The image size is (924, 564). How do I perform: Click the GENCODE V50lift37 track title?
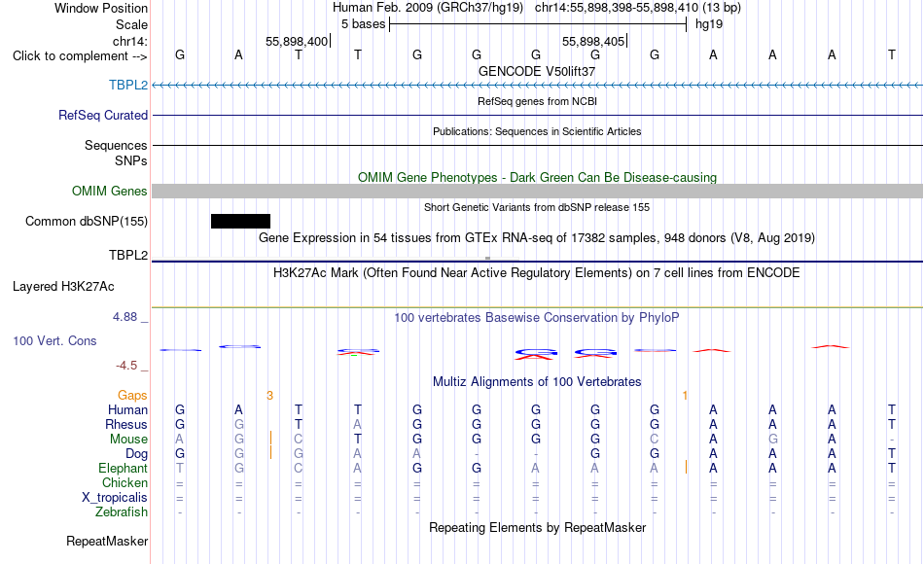pyautogui.click(x=537, y=71)
